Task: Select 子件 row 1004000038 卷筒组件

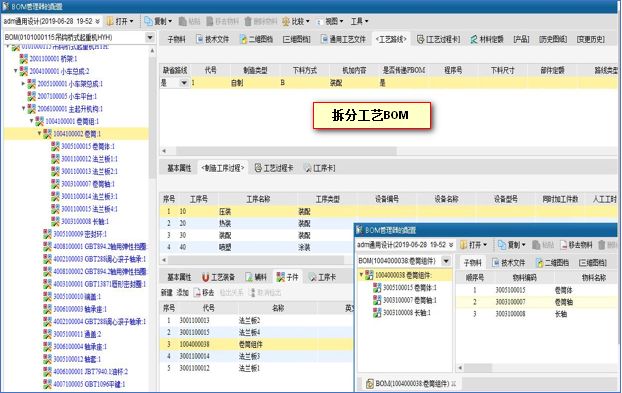Action: tap(257, 344)
